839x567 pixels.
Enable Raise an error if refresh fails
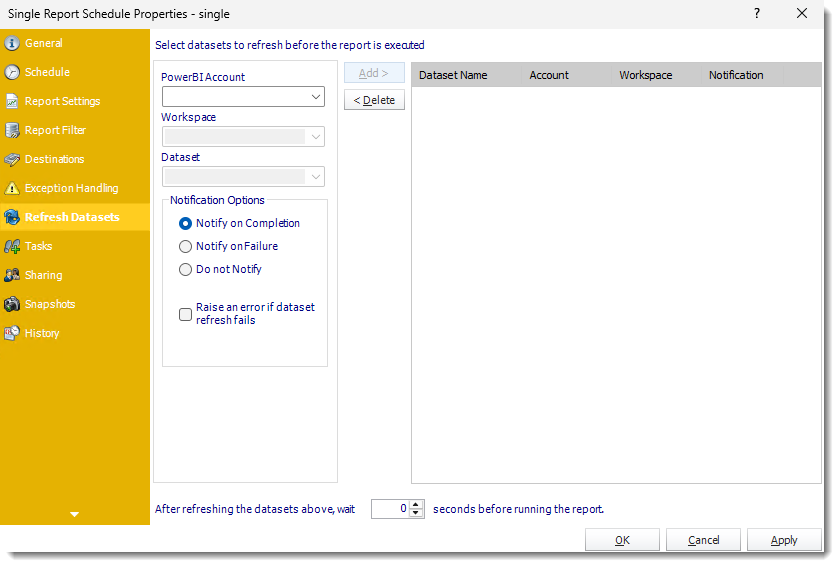pyautogui.click(x=185, y=314)
